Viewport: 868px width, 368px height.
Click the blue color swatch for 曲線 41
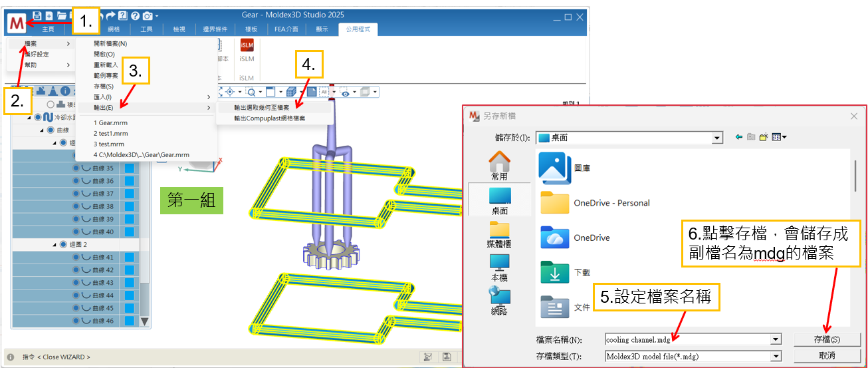pyautogui.click(x=129, y=257)
